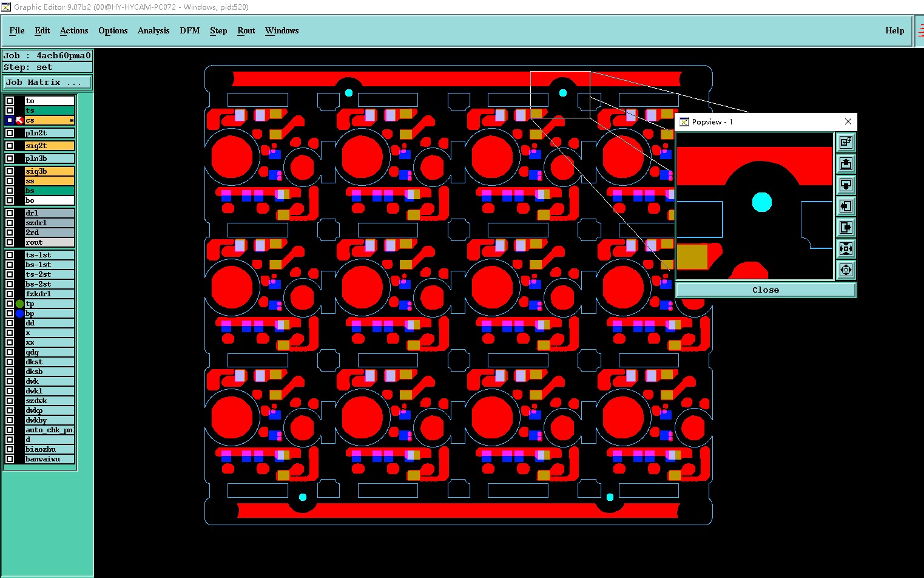Open the Analysis menu

[x=153, y=31]
